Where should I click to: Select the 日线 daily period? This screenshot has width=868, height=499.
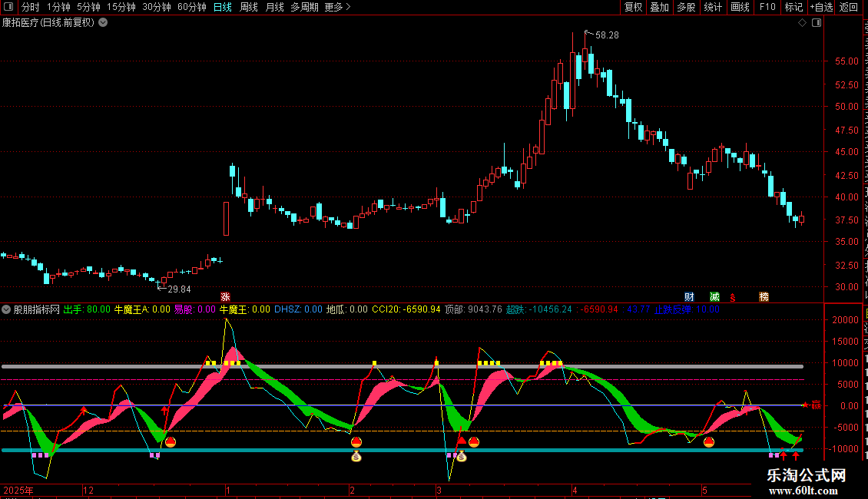point(223,7)
